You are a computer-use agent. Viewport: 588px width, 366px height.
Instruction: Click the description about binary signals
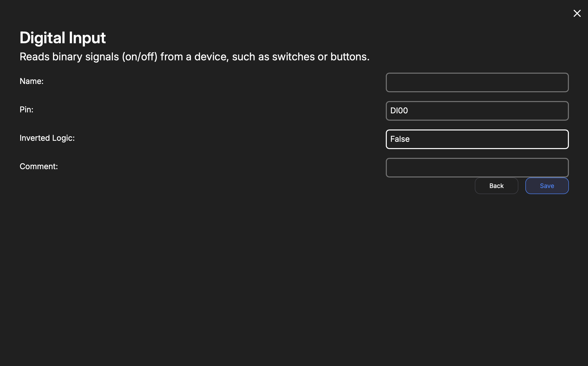coord(194,57)
